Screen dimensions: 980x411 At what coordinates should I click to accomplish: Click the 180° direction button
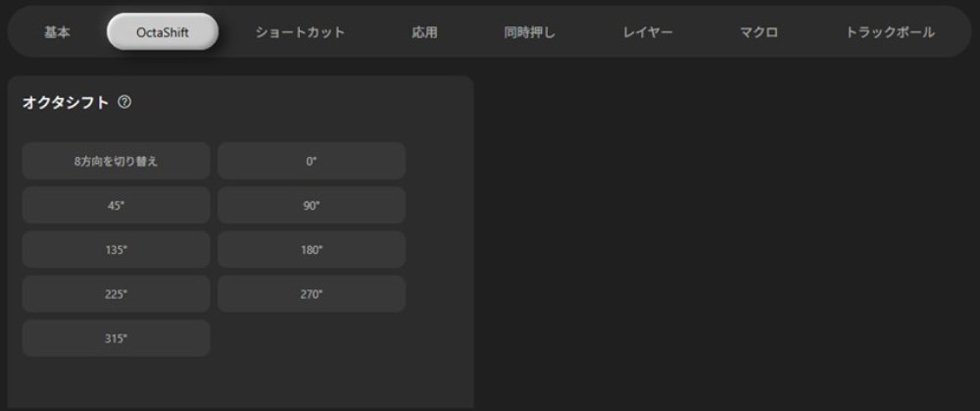click(312, 249)
